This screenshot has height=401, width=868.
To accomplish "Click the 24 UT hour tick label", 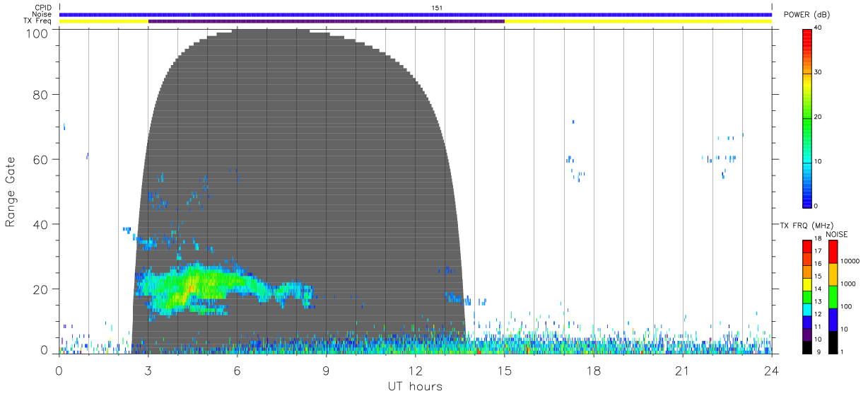I will [x=772, y=371].
